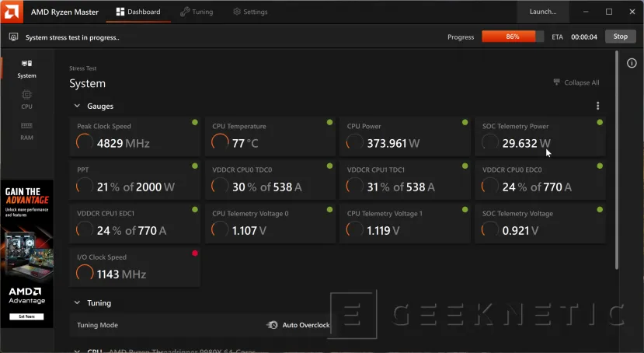Select System in the sidebar
644x353 pixels.
point(26,68)
